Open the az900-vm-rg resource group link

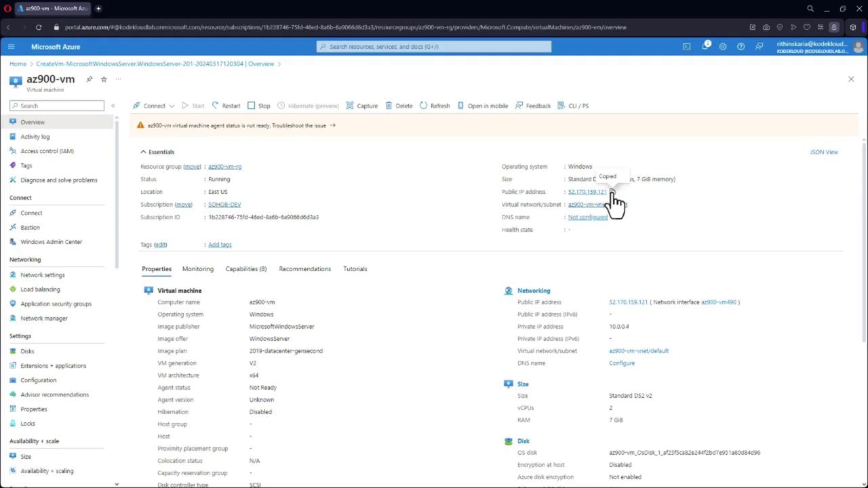point(224,167)
